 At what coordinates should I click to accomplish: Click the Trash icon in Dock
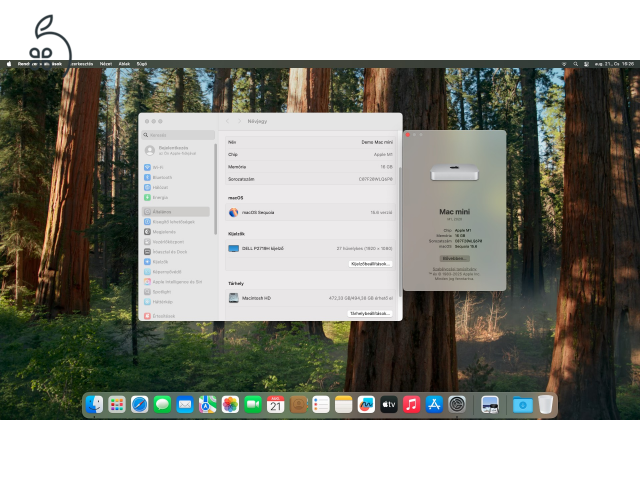(x=545, y=404)
